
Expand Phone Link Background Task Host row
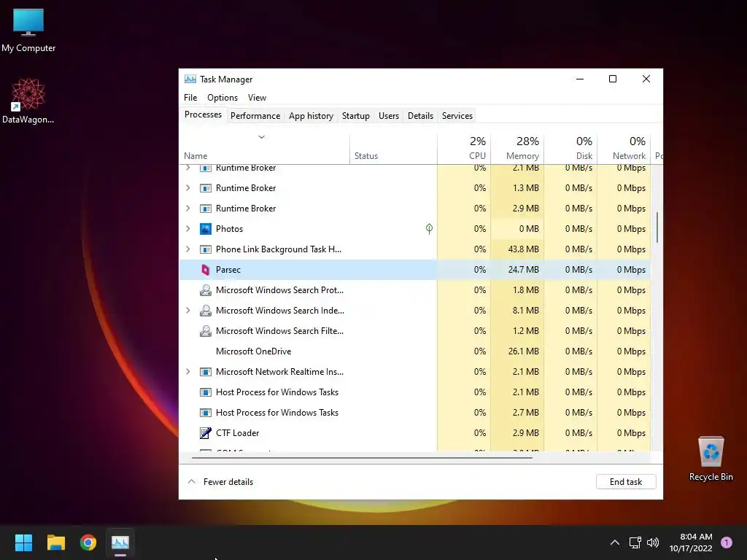pyautogui.click(x=187, y=249)
